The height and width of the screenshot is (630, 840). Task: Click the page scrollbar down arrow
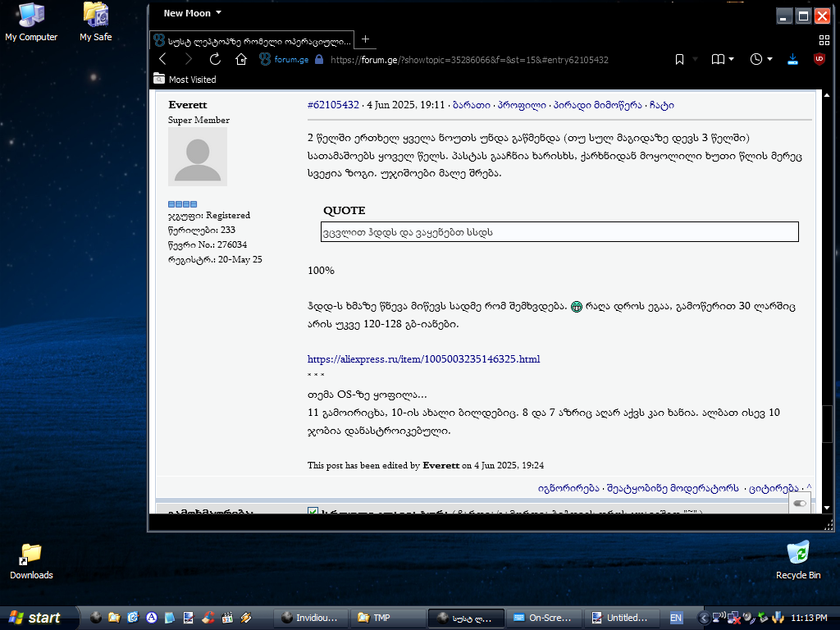(827, 507)
